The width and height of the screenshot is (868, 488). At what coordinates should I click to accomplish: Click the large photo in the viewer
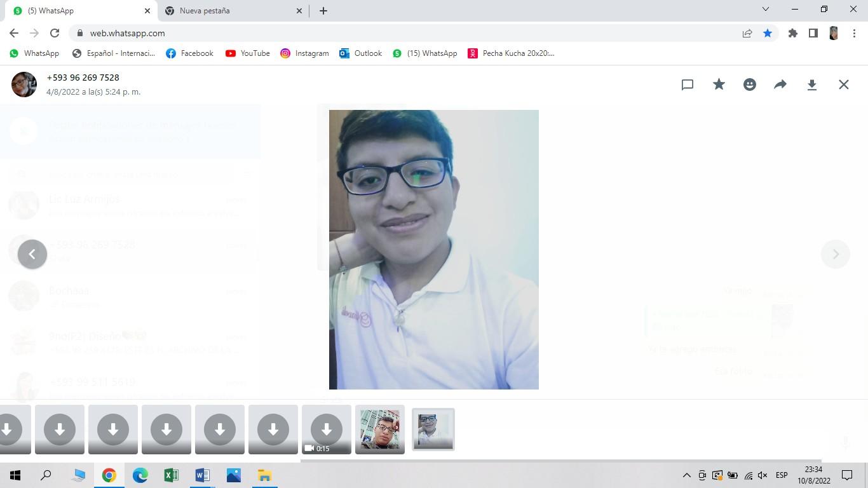[x=434, y=250]
